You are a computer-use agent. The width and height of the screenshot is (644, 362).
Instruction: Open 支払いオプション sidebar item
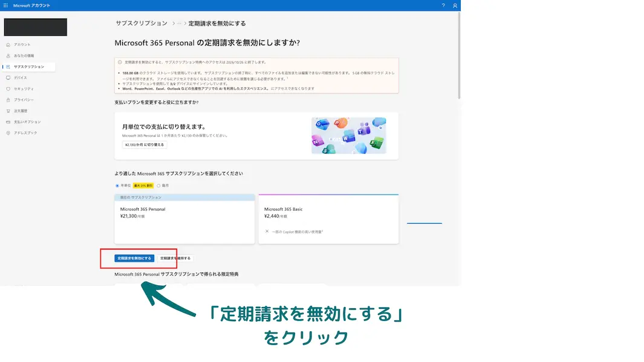pos(27,122)
